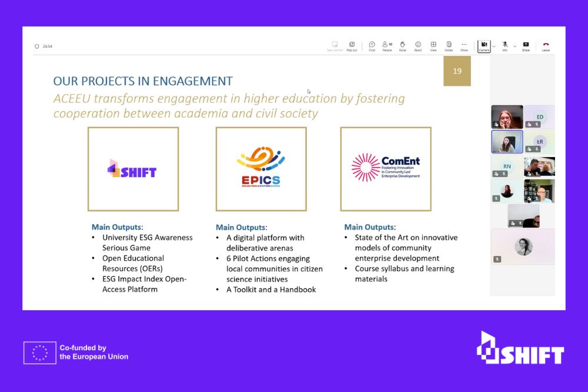Open the React emoji picker
This screenshot has height=392, width=588.
[418, 46]
